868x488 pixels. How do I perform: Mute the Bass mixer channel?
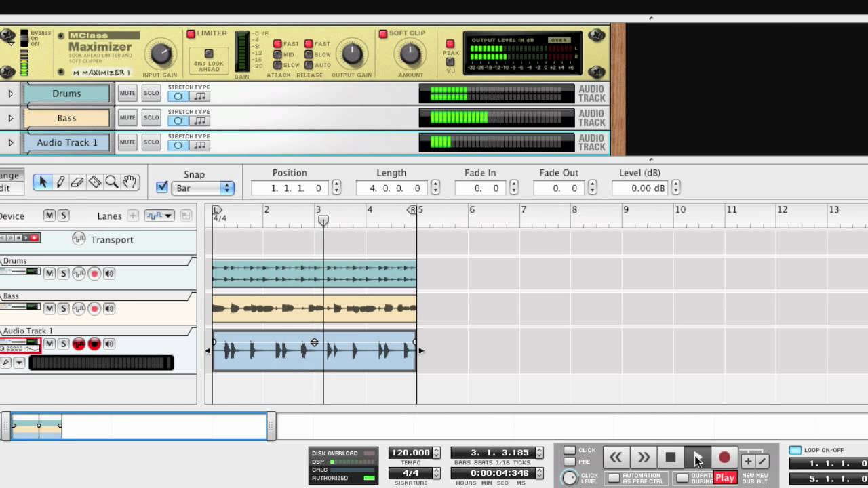pyautogui.click(x=127, y=118)
